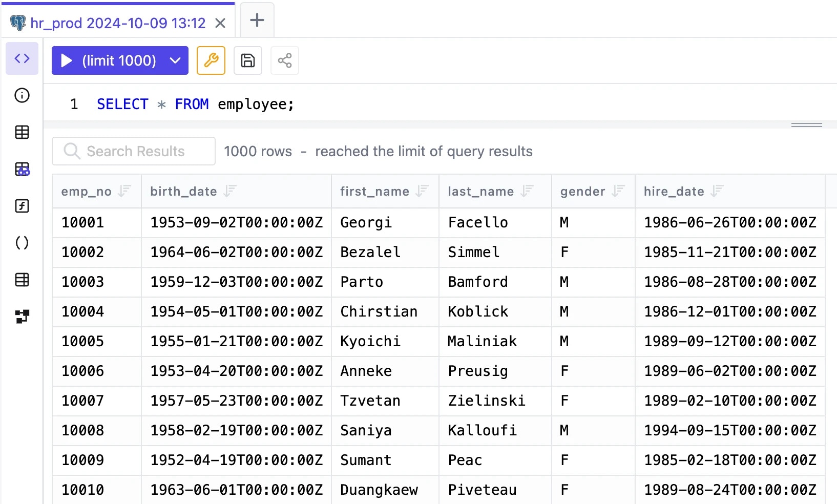Screen dimensions: 837x504
Task: Expand the run limit dropdown arrow
Action: [176, 60]
